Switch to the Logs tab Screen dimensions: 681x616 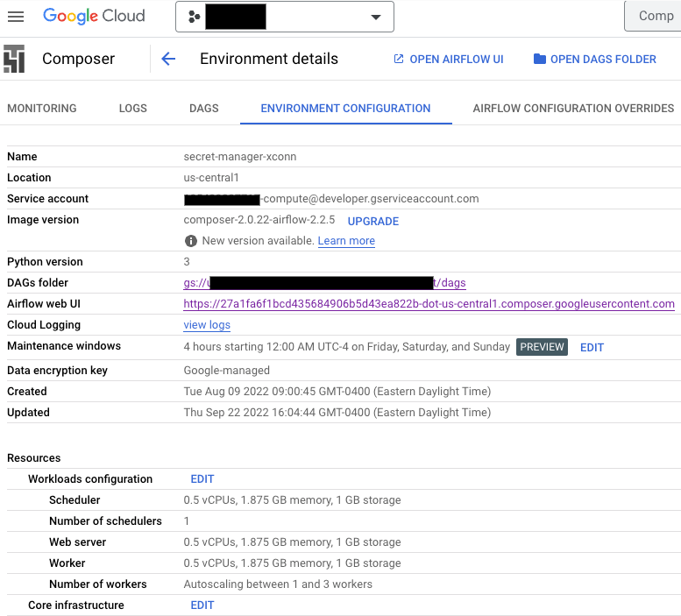(133, 108)
